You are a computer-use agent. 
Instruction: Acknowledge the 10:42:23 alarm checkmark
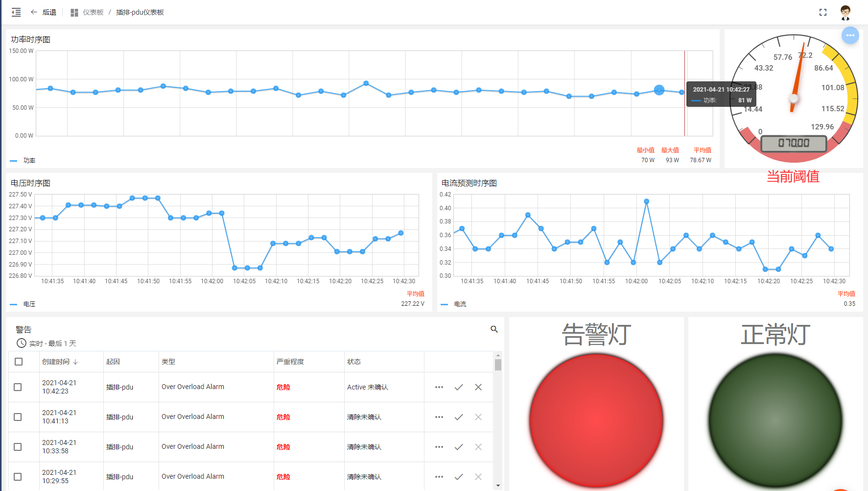click(459, 387)
